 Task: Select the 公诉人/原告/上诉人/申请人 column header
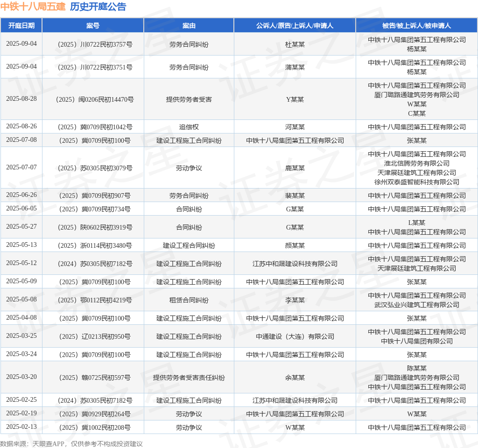(295, 26)
